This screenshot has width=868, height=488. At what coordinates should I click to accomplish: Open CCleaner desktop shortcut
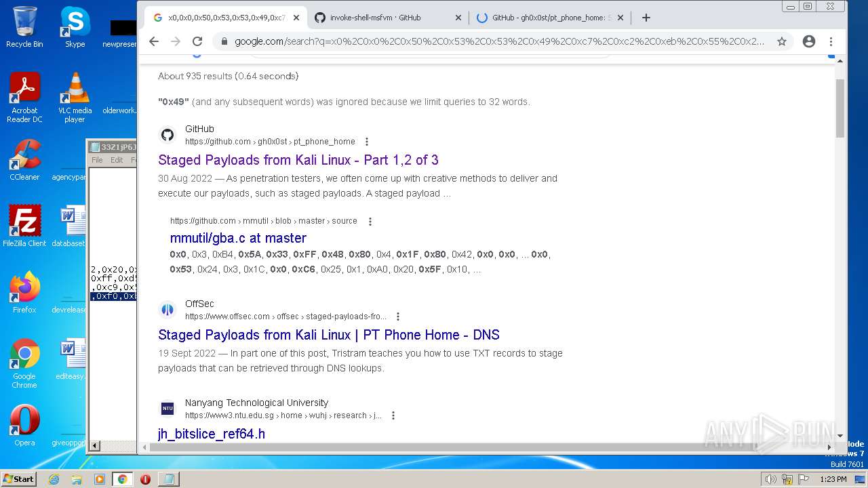click(x=24, y=160)
